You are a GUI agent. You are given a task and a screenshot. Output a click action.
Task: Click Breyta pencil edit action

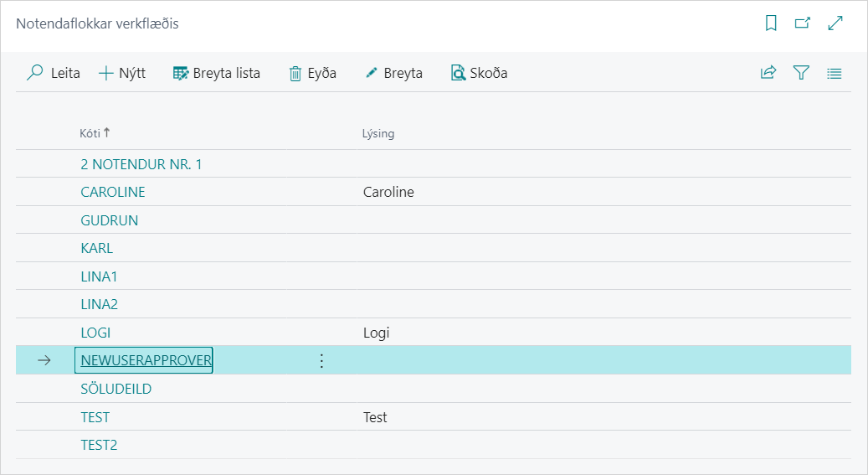pyautogui.click(x=393, y=73)
